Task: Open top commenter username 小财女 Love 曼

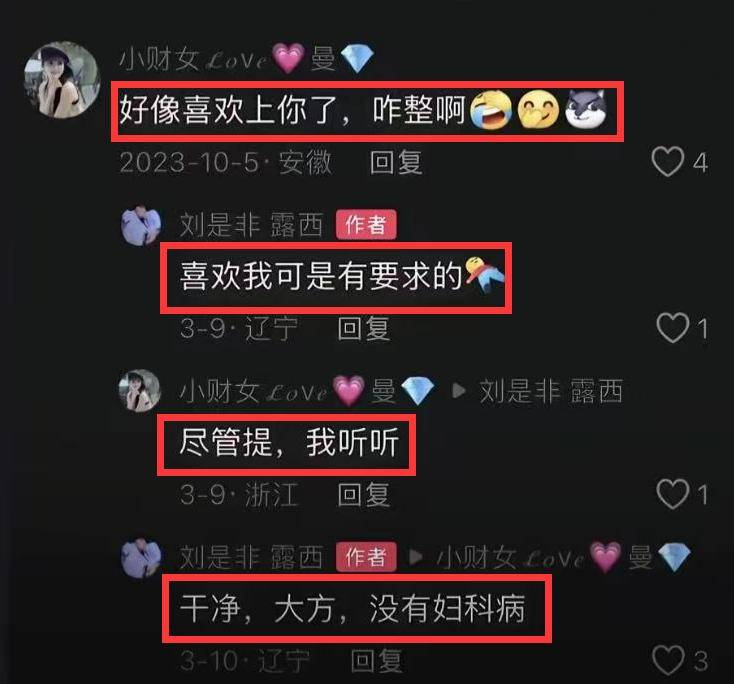Action: [x=246, y=59]
